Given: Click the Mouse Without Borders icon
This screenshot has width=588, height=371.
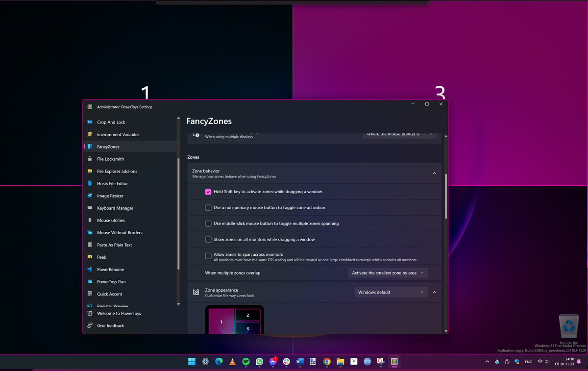Looking at the screenshot, I should pos(91,232).
